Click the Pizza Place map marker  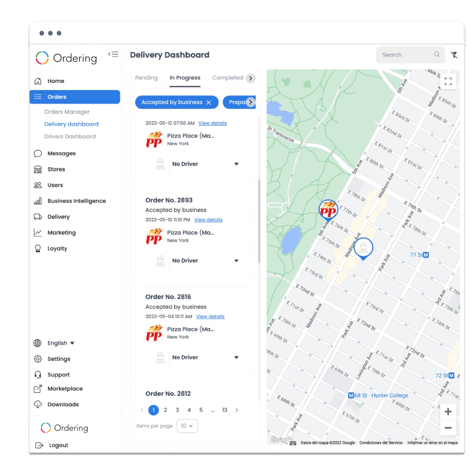pos(328,211)
